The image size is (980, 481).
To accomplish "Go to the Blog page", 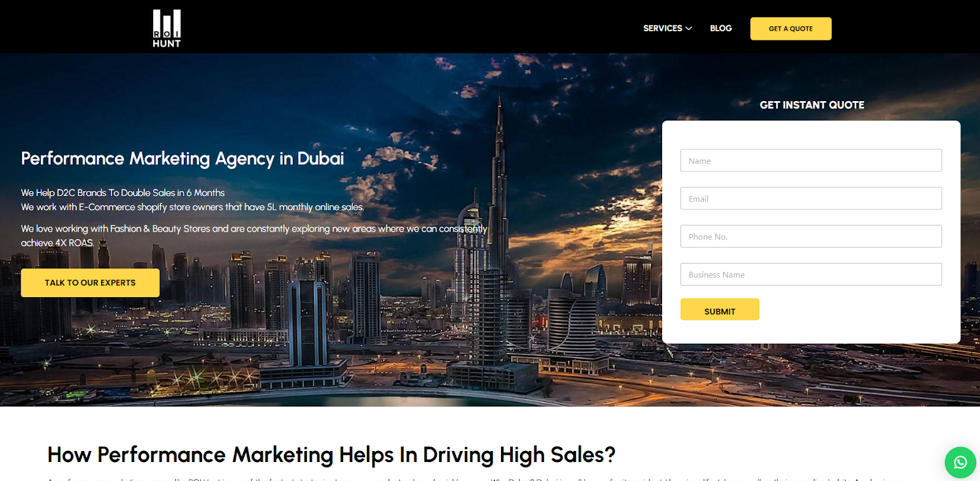I will [x=721, y=28].
